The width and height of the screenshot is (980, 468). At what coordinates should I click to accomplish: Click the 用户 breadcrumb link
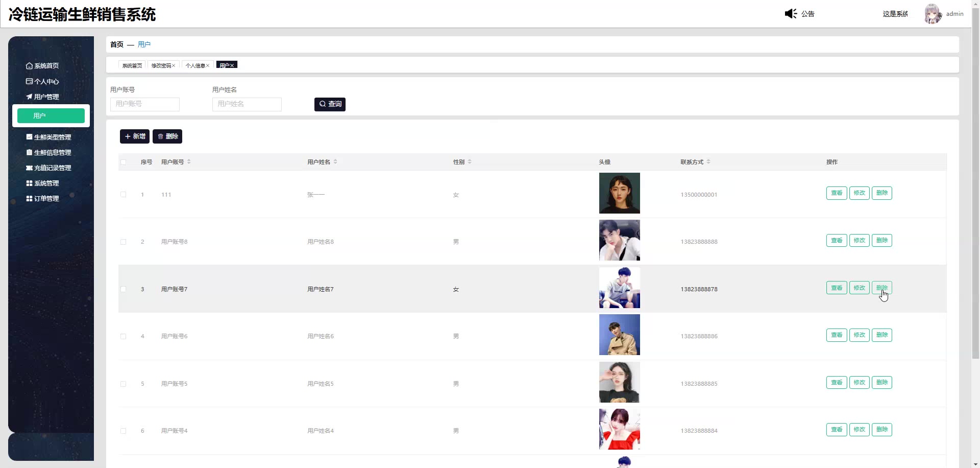tap(144, 44)
